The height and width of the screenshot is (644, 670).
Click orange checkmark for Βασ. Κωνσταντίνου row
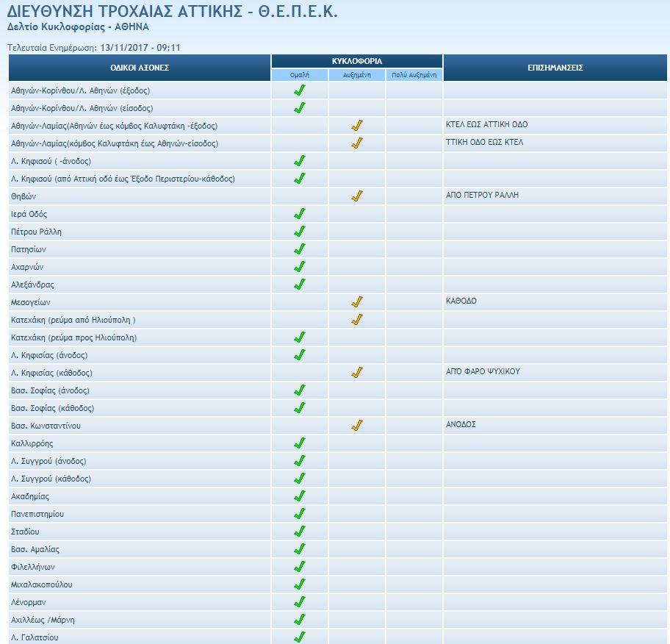[357, 426]
